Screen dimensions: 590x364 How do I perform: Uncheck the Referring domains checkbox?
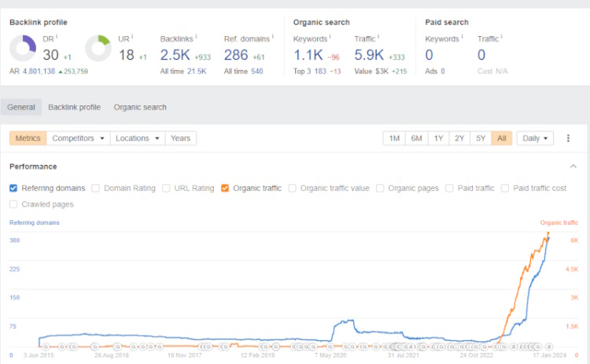(x=13, y=188)
